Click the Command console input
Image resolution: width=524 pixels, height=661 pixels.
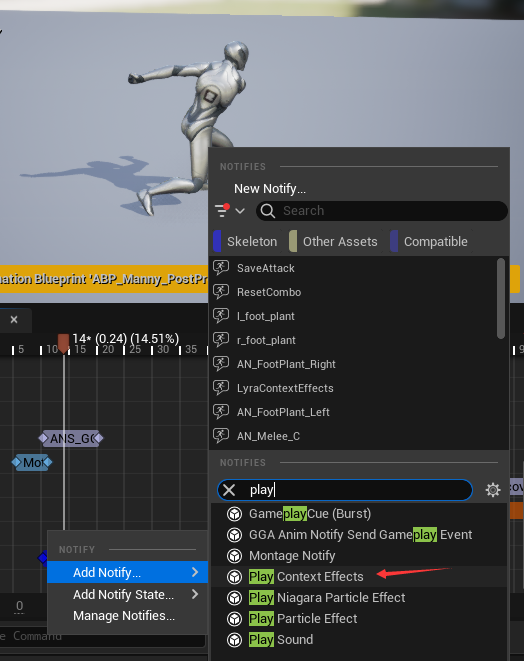point(103,637)
